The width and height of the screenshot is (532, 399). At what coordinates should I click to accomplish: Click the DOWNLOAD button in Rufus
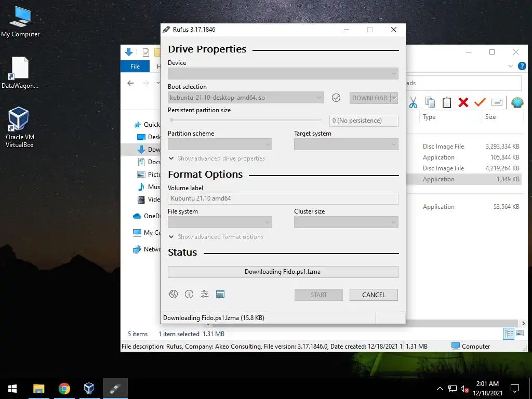370,98
